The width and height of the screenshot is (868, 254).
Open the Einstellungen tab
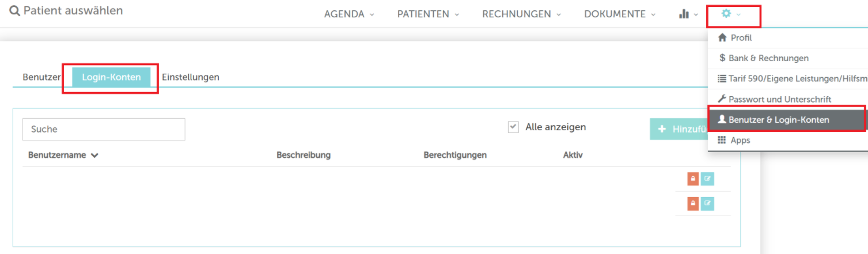(190, 77)
